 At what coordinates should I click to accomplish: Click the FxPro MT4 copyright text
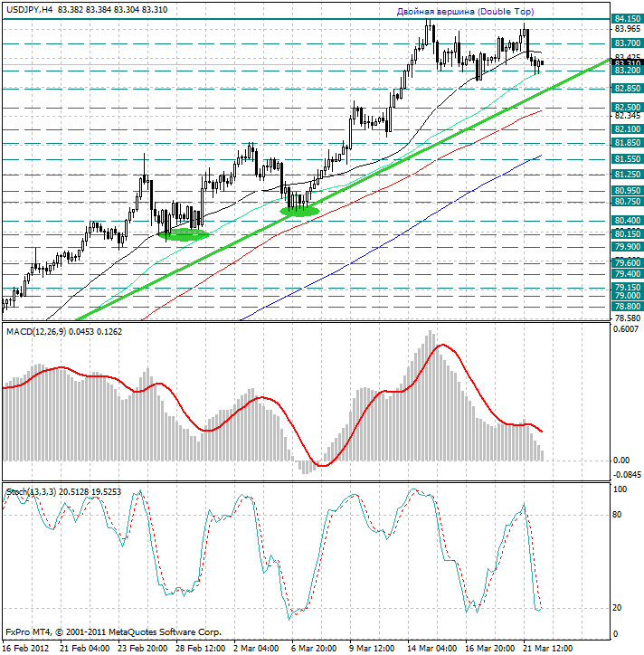(113, 632)
